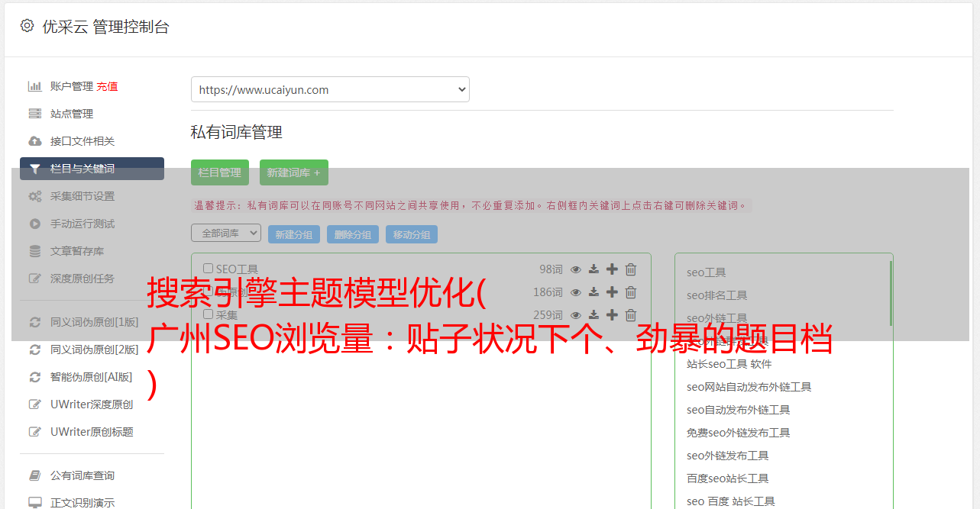Download the SEO工具 word library
This screenshot has width=980, height=509.
tap(593, 269)
